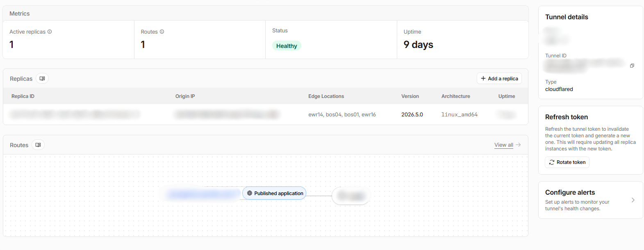Click the Rotate token button
Screen dimensions: 644x250
click(567, 162)
